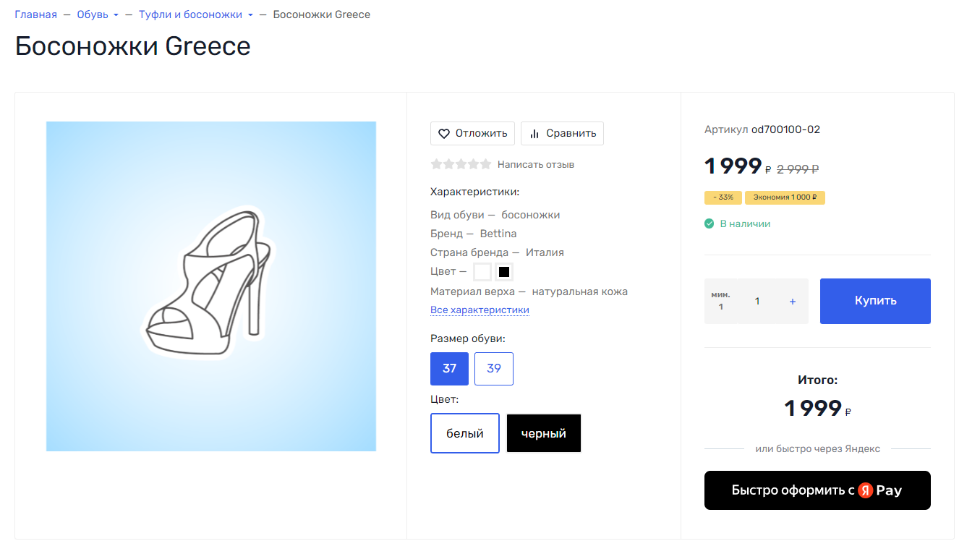Click the compare bar-chart icon
This screenshot has width=980, height=554.
pos(535,134)
